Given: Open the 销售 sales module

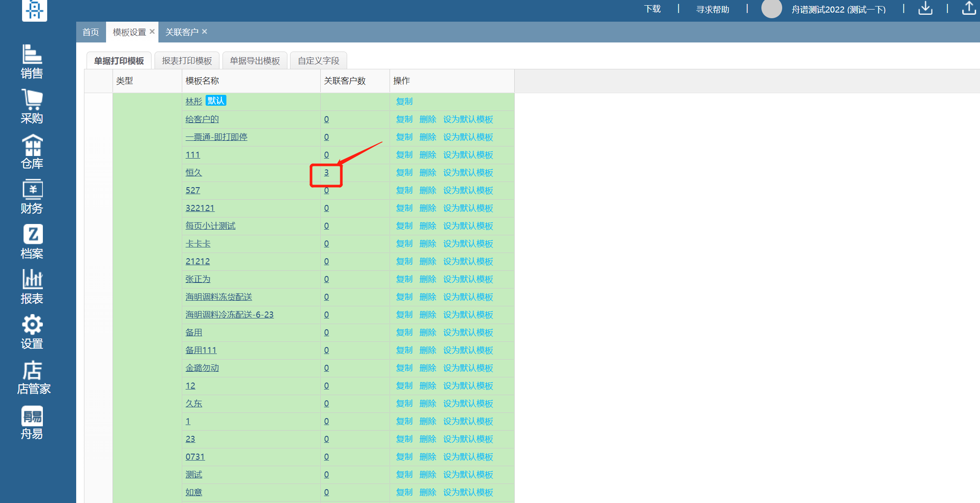Looking at the screenshot, I should point(32,62).
